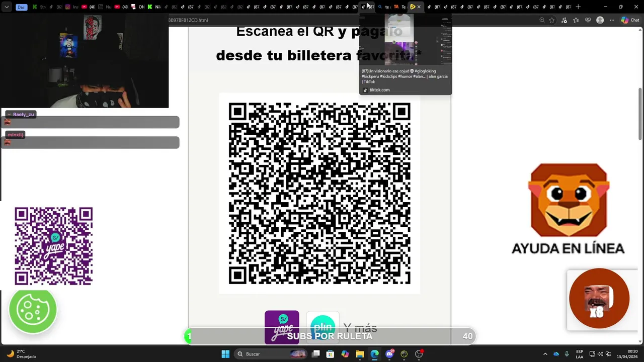Image resolution: width=644 pixels, height=362 pixels.
Task: Click the SUBS POR RULETA progress bar
Action: (x=330, y=336)
